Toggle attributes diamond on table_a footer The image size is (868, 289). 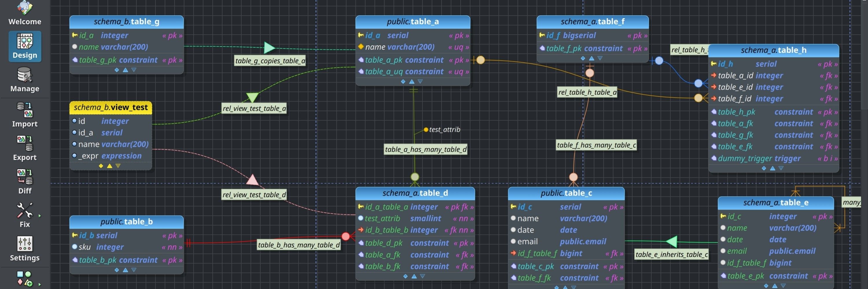coord(403,82)
